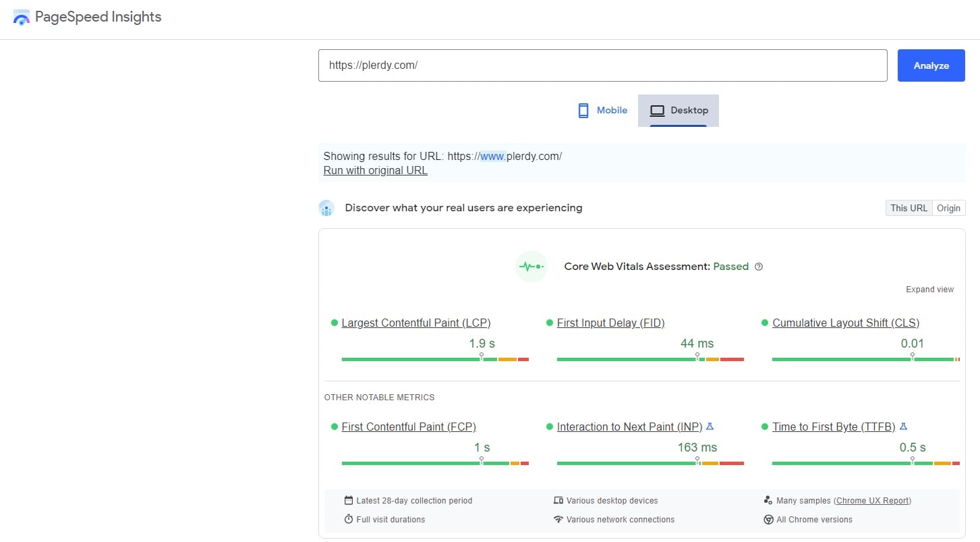The image size is (980, 542).
Task: Open the Chrome UX Report link
Action: (873, 500)
